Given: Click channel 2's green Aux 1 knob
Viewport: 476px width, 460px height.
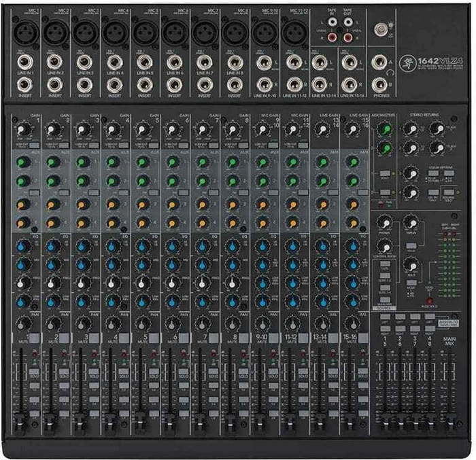Looking at the screenshot, I should pos(53,162).
